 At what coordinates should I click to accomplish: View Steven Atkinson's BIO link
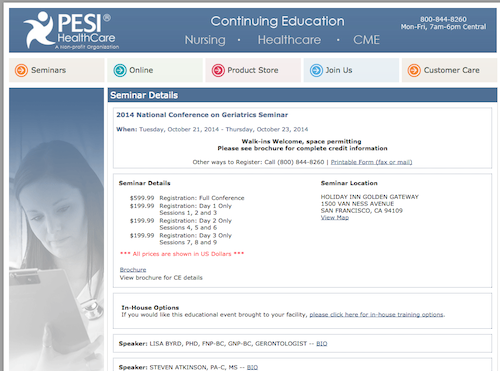(252, 367)
